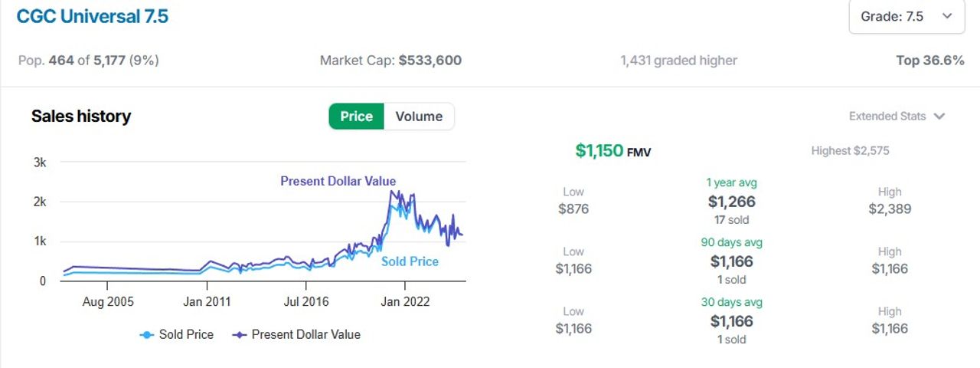The width and height of the screenshot is (980, 368).
Task: Click the Top 36.6% stat
Action: tap(930, 61)
